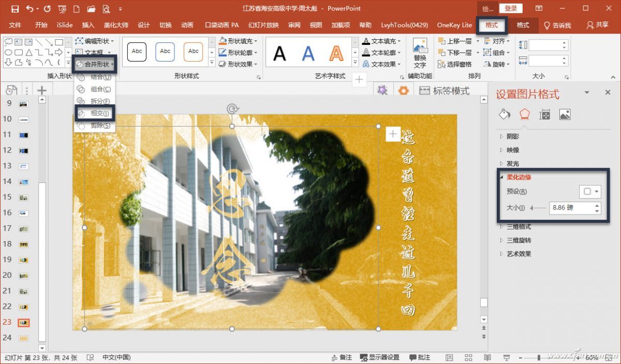Switch to Slide Sorter view in status bar

[468, 357]
